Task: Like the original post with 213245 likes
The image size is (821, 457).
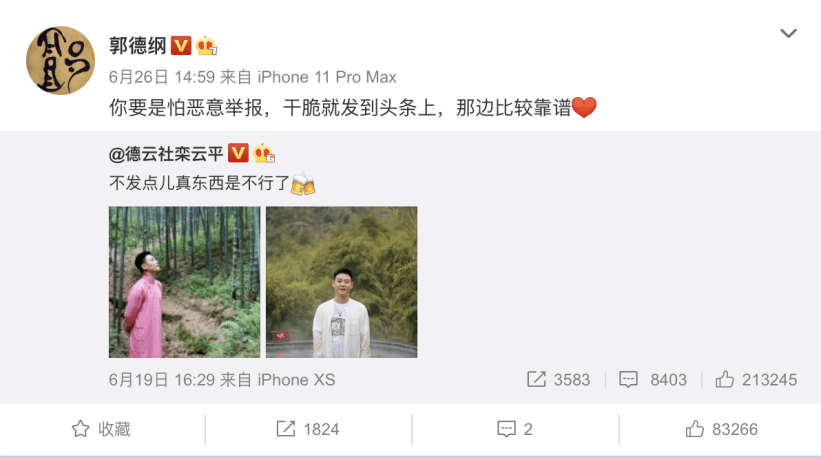Action: point(756,380)
